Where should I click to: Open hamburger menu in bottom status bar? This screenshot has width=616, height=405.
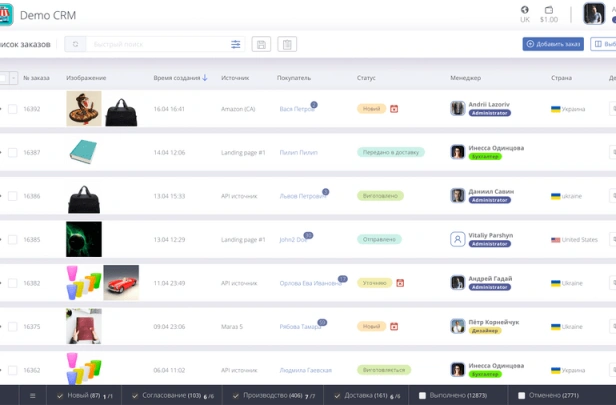(x=32, y=395)
